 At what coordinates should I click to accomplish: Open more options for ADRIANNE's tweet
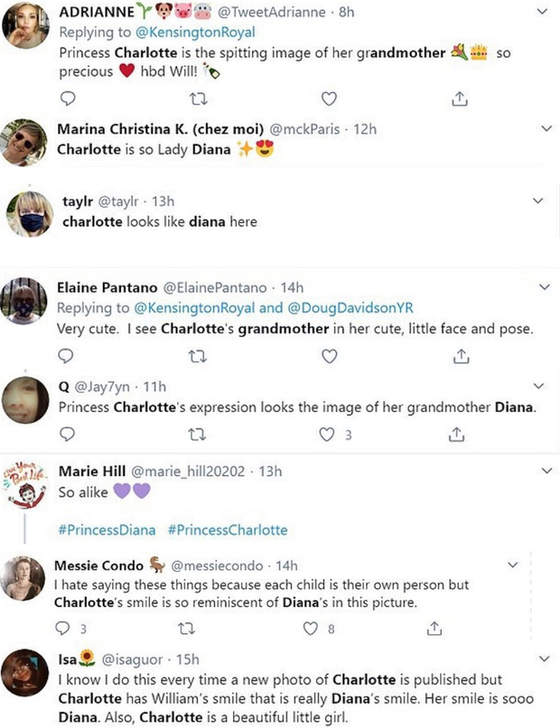tap(542, 12)
